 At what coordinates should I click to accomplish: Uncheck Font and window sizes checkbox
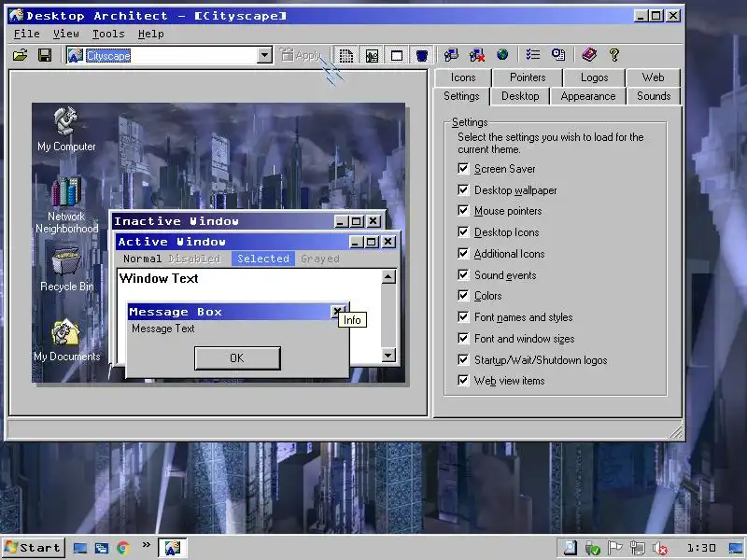pyautogui.click(x=463, y=338)
